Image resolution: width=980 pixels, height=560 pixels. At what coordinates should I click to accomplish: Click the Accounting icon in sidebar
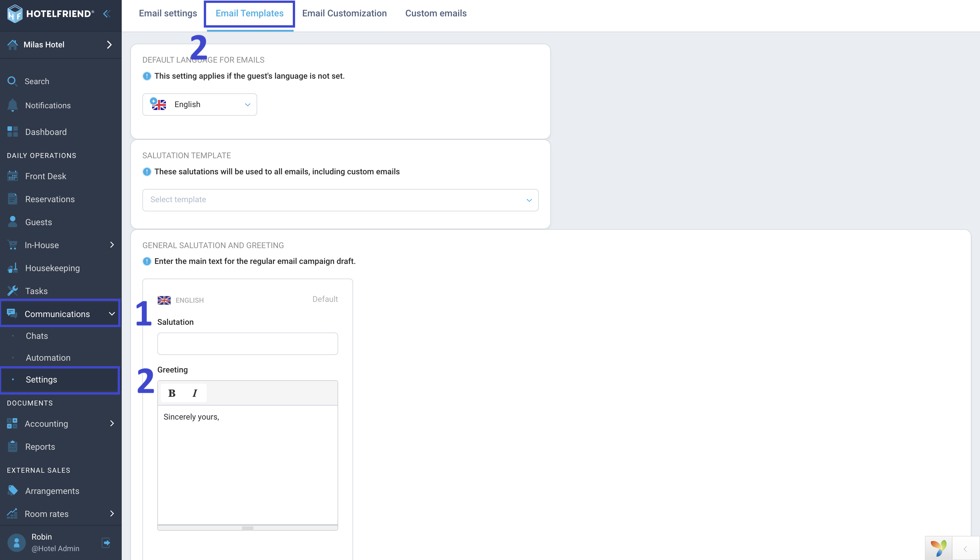(12, 424)
